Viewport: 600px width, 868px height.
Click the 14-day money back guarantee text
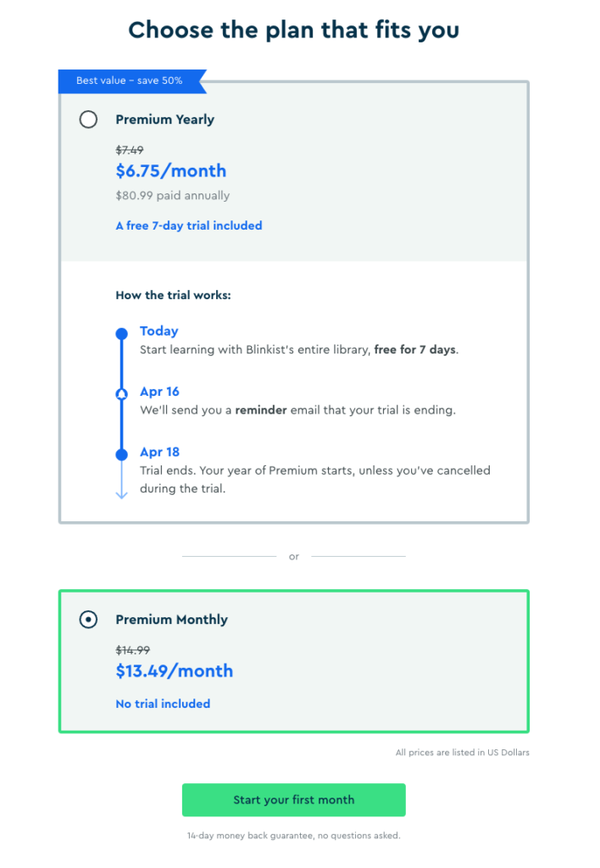(293, 835)
